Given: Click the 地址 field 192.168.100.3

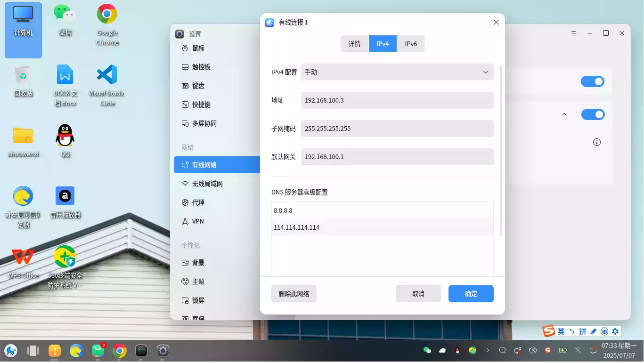Looking at the screenshot, I should [x=397, y=100].
